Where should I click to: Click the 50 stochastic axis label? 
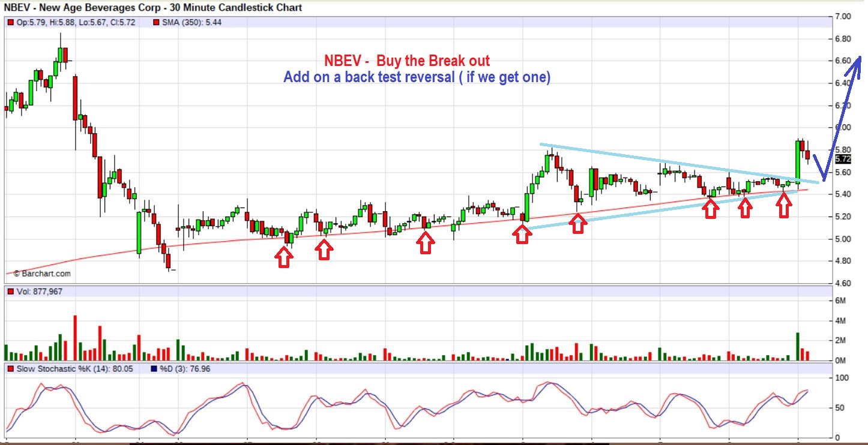pos(839,408)
